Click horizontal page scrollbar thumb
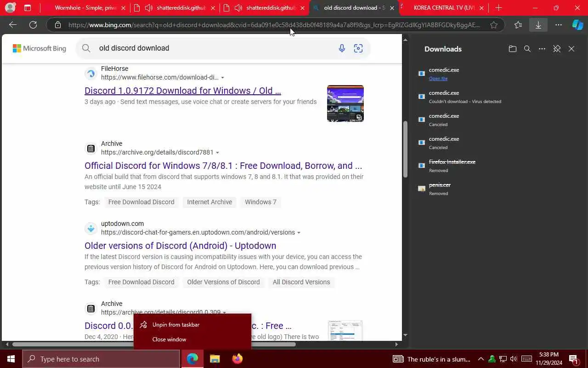This screenshot has width=588, height=368. pyautogui.click(x=154, y=344)
